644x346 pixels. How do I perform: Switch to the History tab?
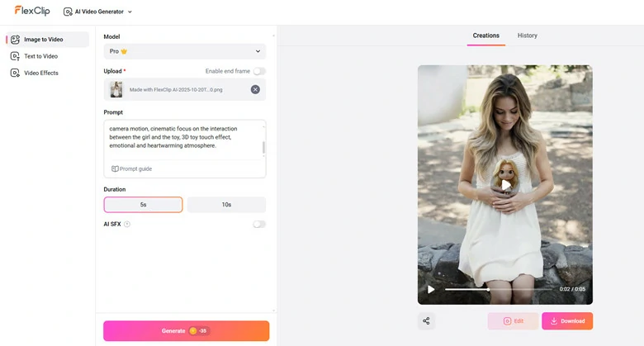click(x=527, y=36)
